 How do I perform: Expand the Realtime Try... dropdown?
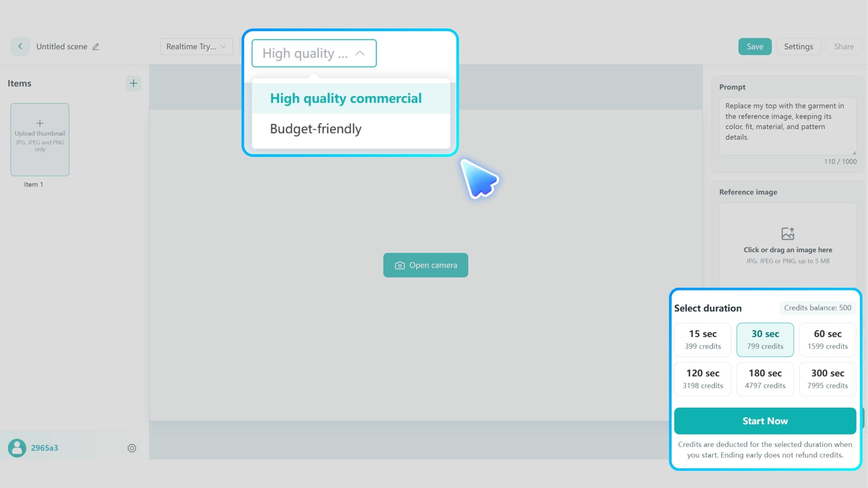(x=196, y=46)
